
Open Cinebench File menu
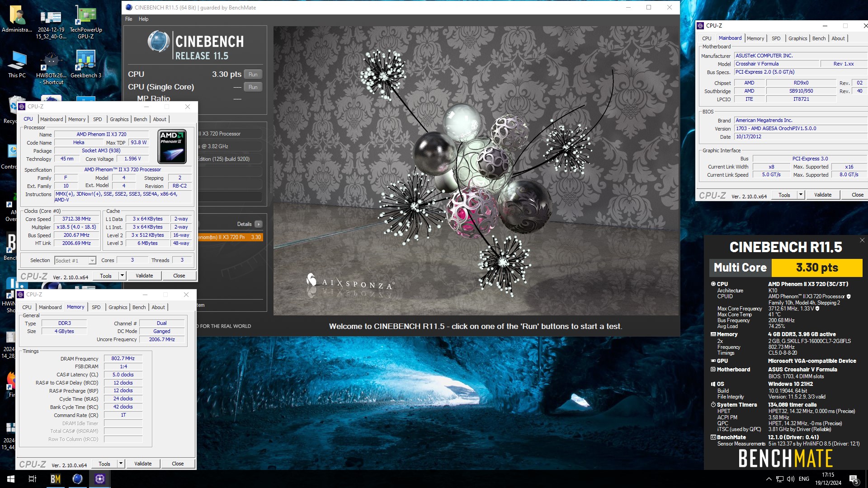coord(129,19)
